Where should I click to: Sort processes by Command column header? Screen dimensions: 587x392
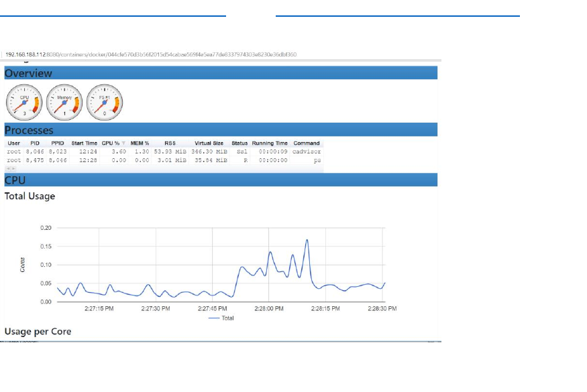[x=307, y=143]
